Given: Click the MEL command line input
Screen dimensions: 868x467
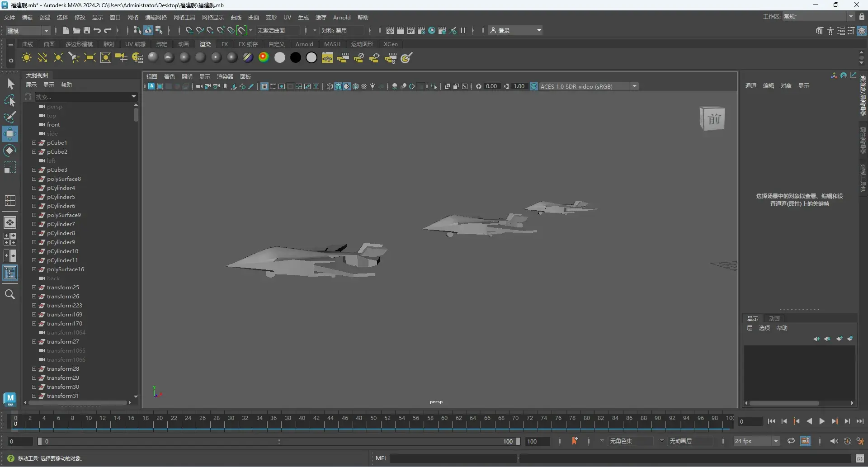Looking at the screenshot, I should click(x=453, y=458).
